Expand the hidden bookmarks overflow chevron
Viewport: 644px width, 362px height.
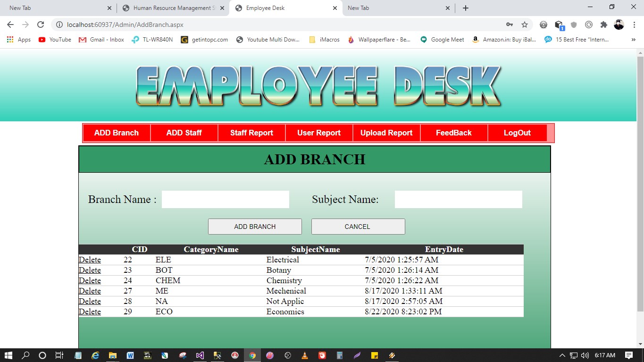click(x=633, y=40)
